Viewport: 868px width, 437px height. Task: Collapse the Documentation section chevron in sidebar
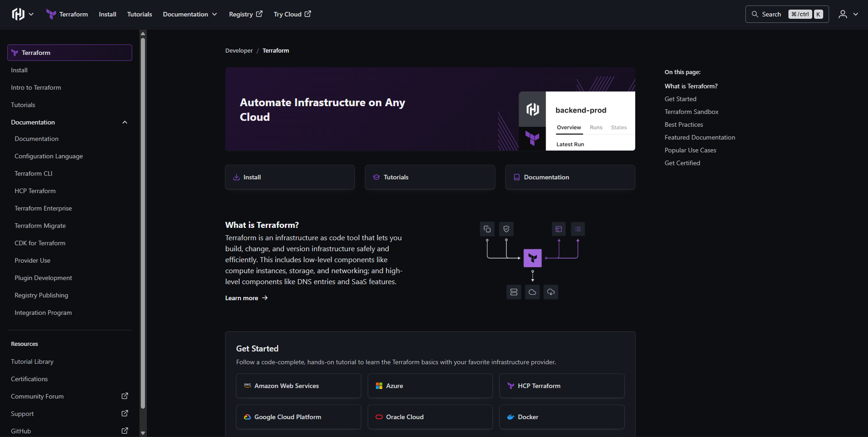click(x=125, y=122)
